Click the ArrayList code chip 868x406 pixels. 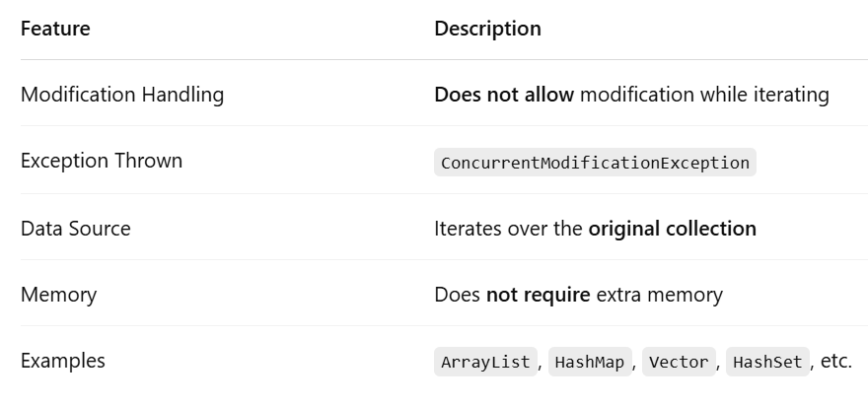click(485, 362)
